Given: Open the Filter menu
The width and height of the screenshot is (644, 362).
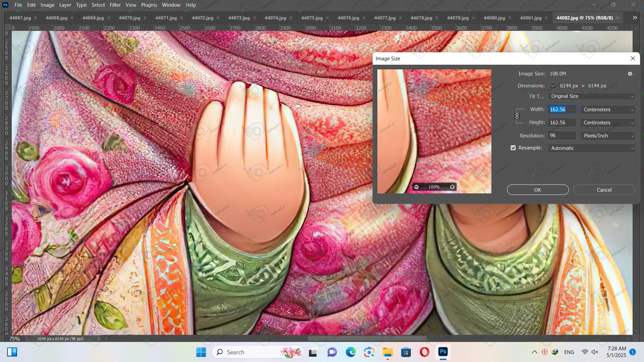Looking at the screenshot, I should pyautogui.click(x=115, y=5).
